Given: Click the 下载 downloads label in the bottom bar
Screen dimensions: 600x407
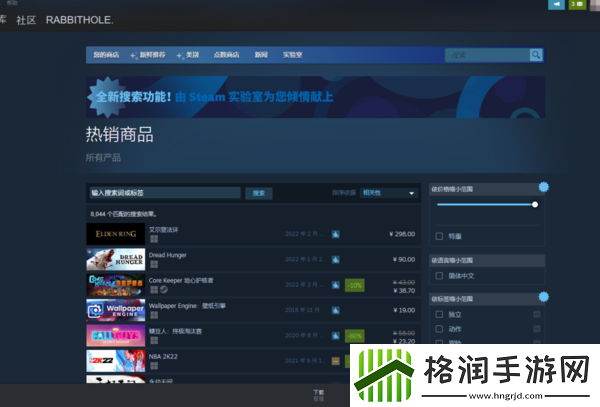Looking at the screenshot, I should pyautogui.click(x=319, y=392).
